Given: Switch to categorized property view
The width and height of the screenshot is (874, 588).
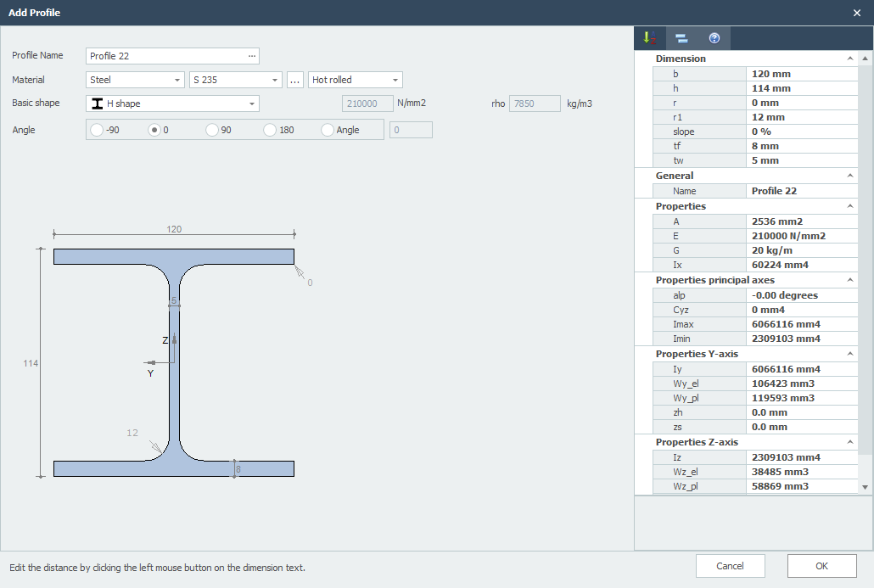Looking at the screenshot, I should pyautogui.click(x=681, y=37).
